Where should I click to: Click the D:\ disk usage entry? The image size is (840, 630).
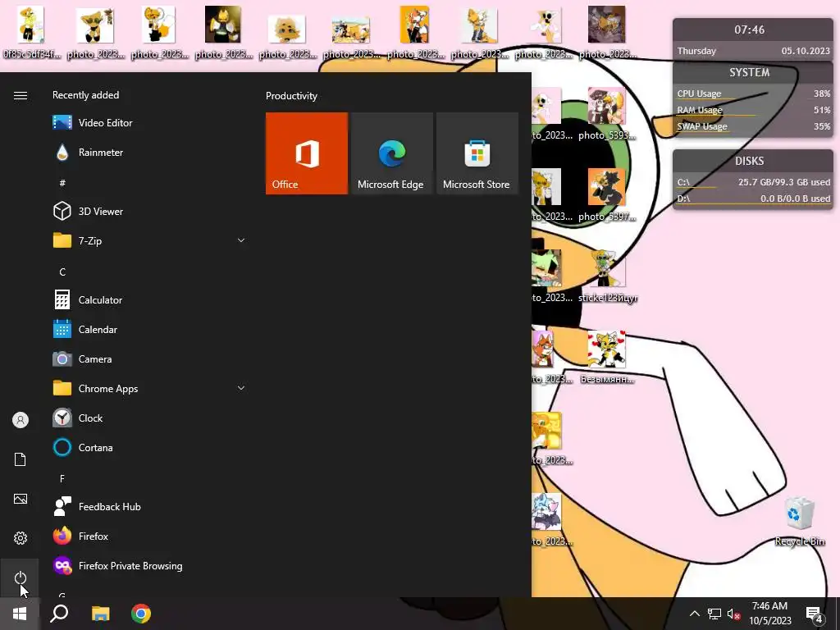[753, 199]
